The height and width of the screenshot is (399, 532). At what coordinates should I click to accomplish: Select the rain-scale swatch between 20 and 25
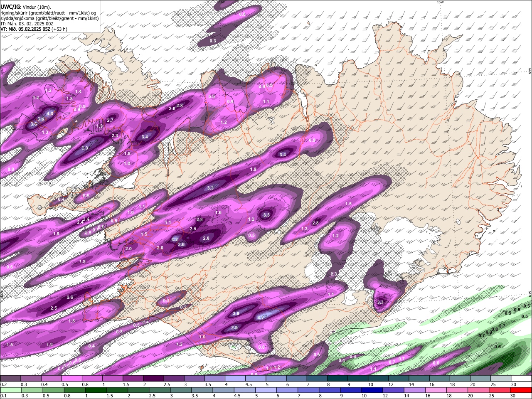click(x=478, y=390)
